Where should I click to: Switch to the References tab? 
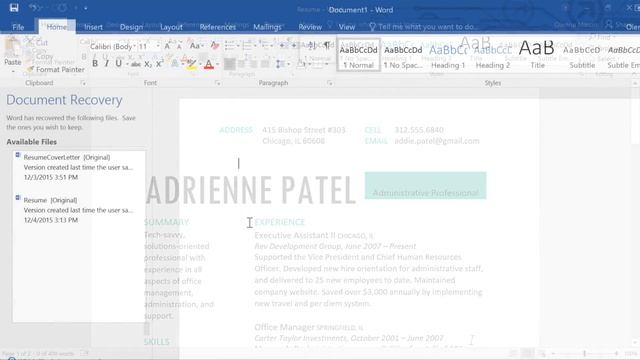[x=218, y=27]
